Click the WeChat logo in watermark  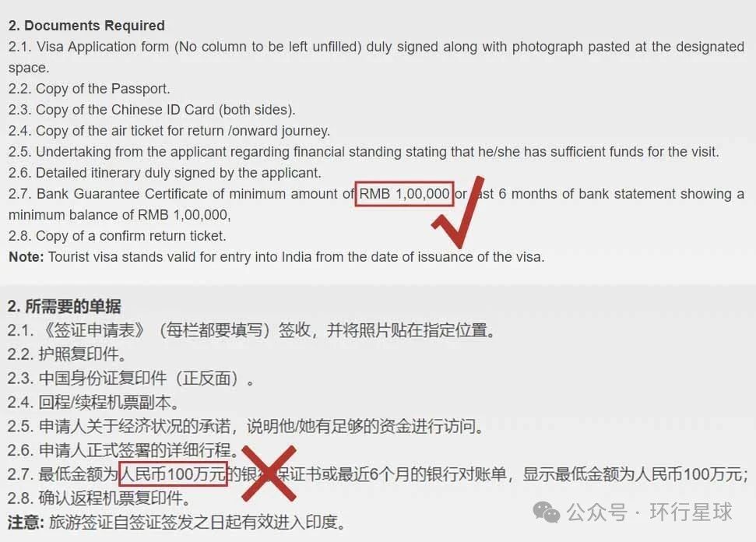click(547, 512)
